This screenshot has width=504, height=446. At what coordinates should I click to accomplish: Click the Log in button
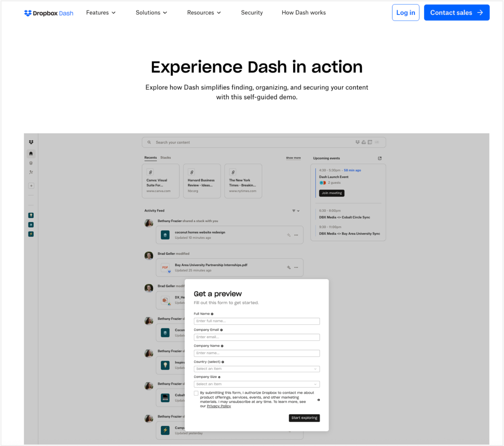click(406, 13)
